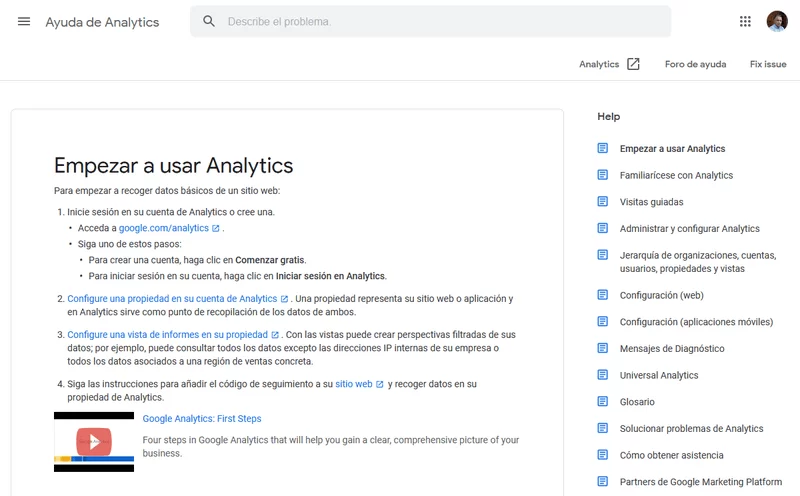Click document icon beside Jerarquía de organizaciones
800x496 pixels.
[603, 254]
